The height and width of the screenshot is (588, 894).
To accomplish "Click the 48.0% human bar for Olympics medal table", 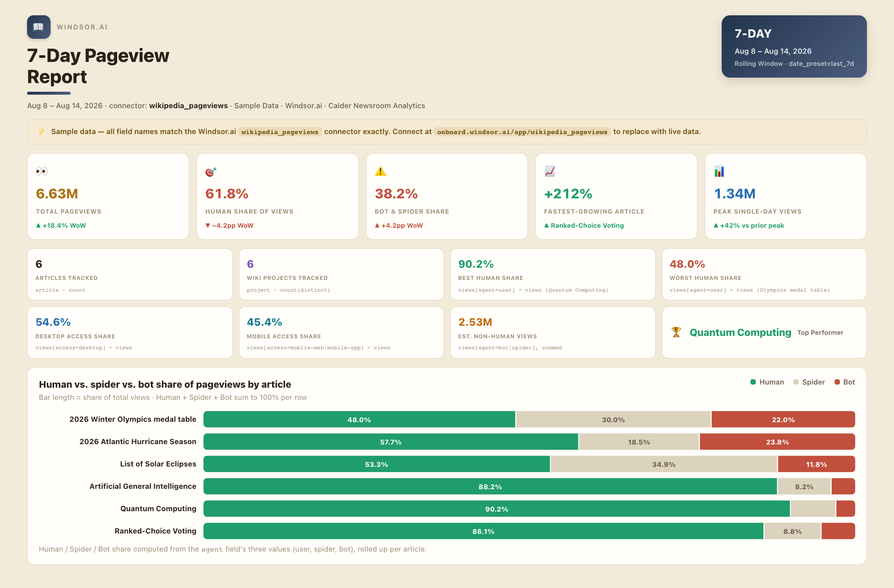I will (x=359, y=419).
